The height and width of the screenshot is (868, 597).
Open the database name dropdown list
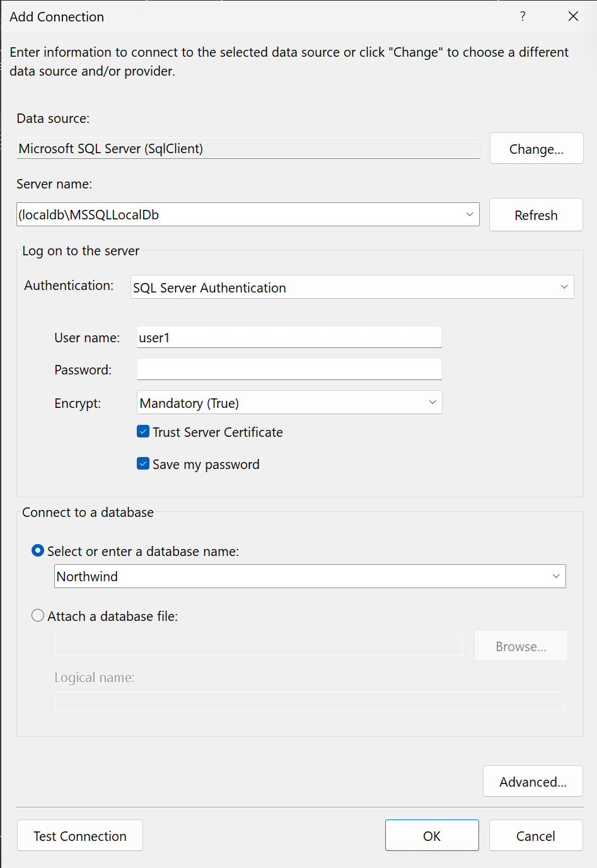click(555, 576)
